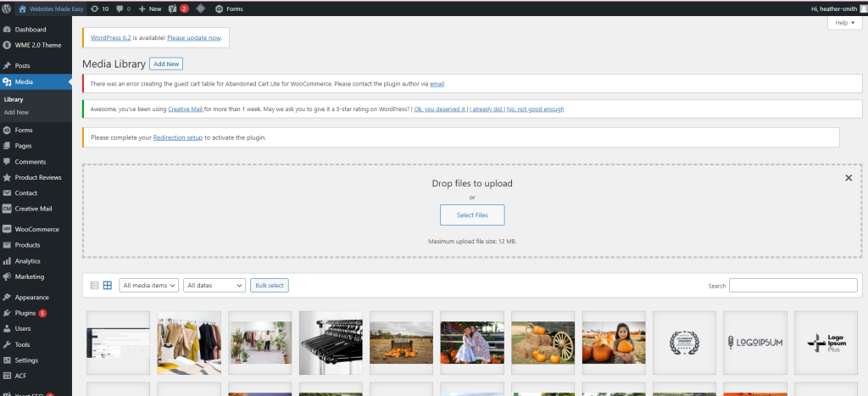Open the Product Reviews menu item

coord(38,177)
